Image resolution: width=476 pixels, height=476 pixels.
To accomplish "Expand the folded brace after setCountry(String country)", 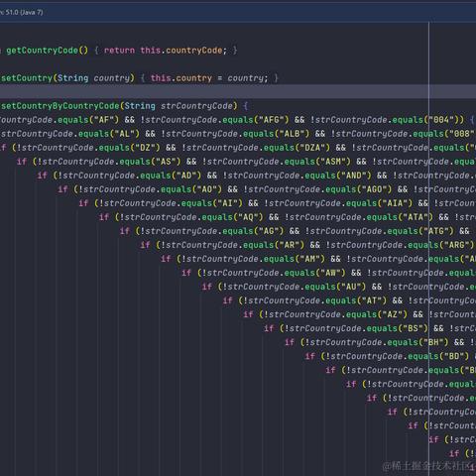I will (143, 78).
